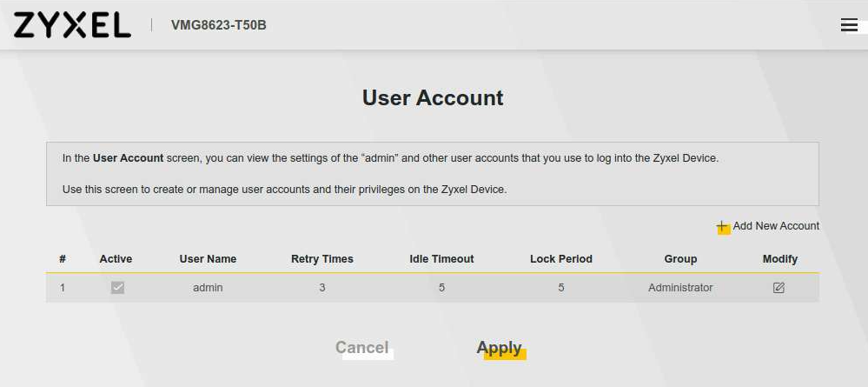Select the admin user name cell
The height and width of the screenshot is (387, 868).
click(208, 288)
